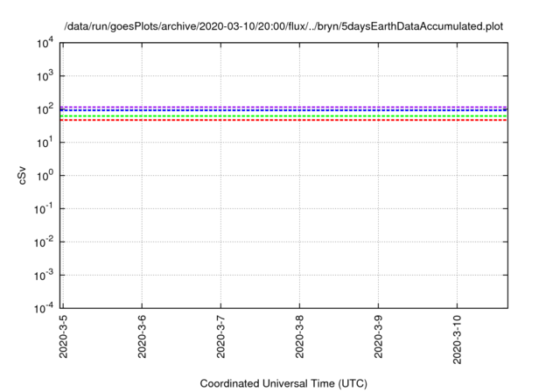Click the 2020-3-10 date tick label
The image size is (560, 392).
click(457, 339)
